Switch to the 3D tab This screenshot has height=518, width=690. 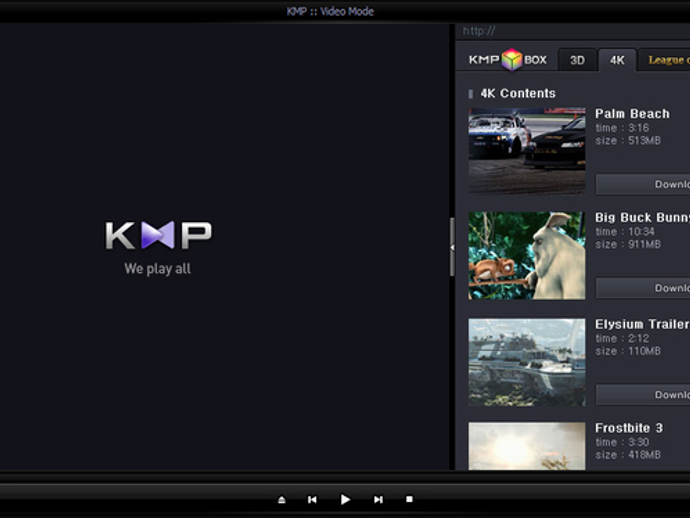click(x=577, y=60)
